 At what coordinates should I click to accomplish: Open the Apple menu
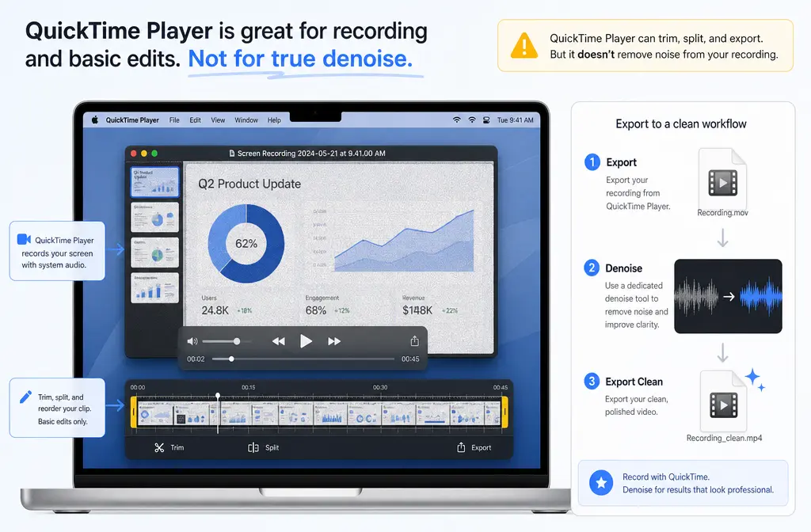tap(95, 120)
